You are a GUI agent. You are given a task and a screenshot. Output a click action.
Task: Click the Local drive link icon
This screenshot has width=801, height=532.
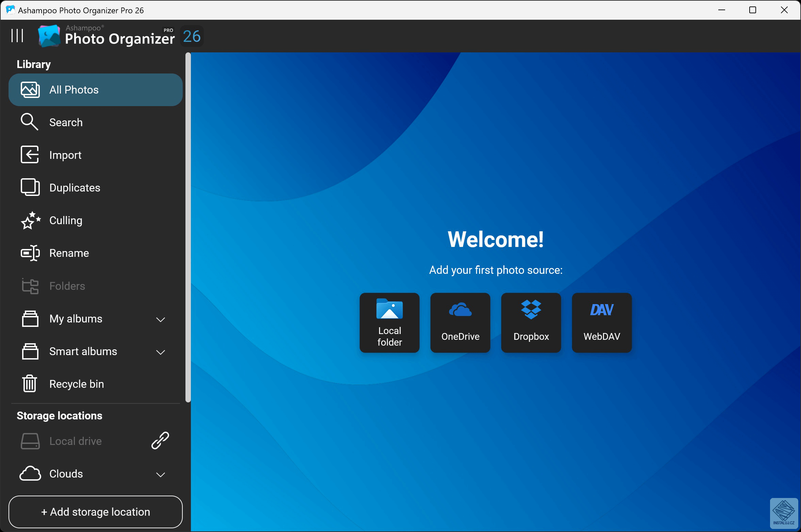click(160, 440)
